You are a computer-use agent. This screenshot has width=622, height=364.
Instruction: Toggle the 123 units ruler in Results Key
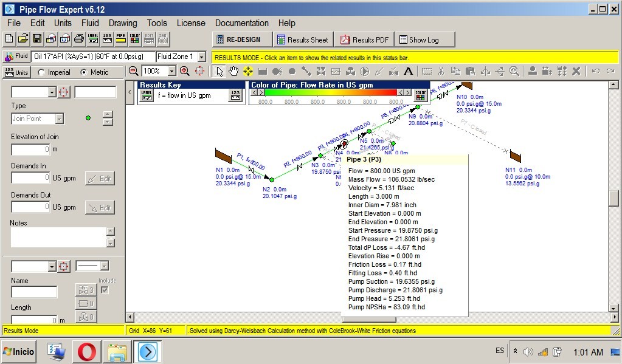(235, 95)
